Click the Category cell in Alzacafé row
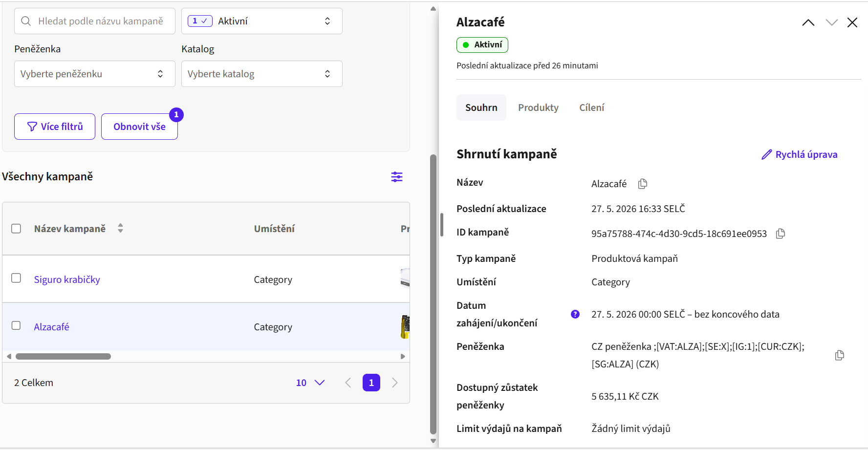 pos(273,327)
